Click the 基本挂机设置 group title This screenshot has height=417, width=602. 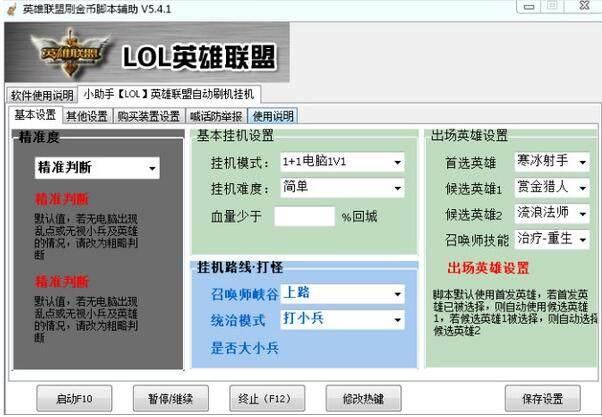235,136
